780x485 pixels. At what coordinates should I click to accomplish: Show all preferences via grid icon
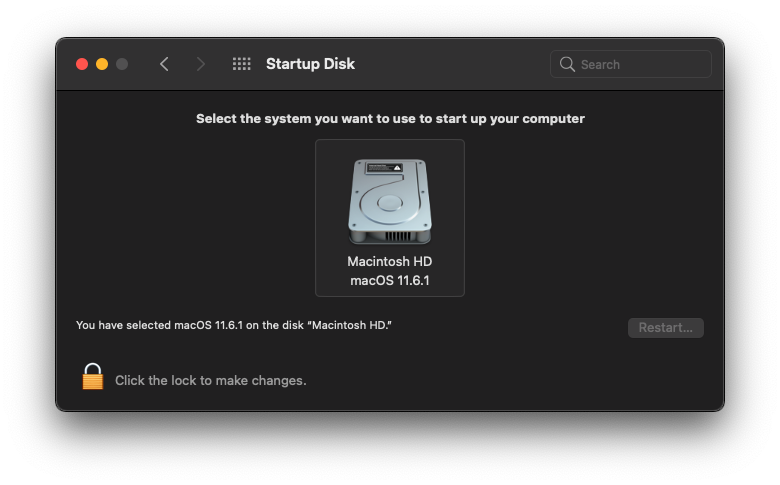click(x=242, y=64)
